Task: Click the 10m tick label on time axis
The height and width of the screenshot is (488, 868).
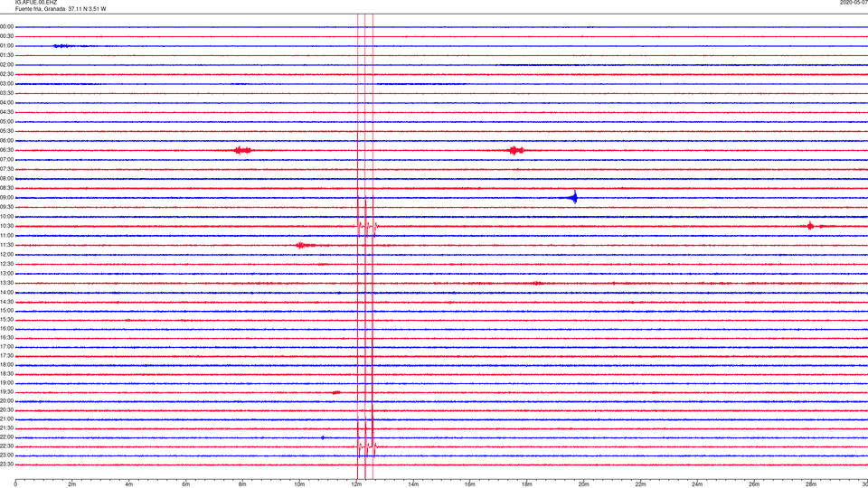Action: coord(299,484)
